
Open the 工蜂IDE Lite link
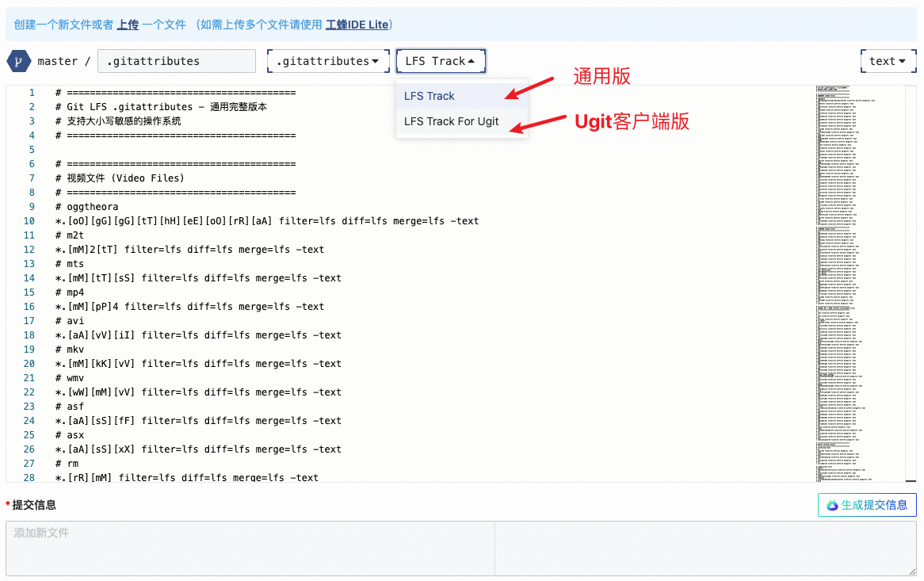click(x=357, y=25)
